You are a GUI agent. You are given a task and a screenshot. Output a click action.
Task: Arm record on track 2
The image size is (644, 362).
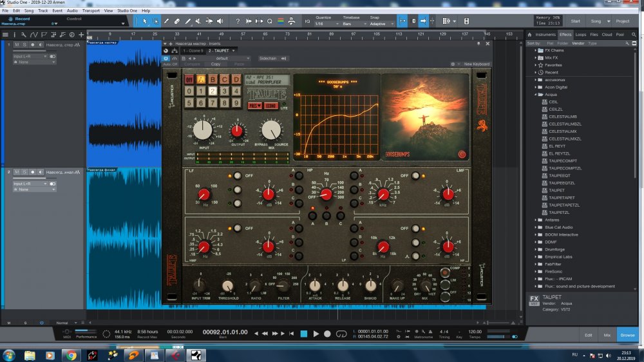coord(32,172)
